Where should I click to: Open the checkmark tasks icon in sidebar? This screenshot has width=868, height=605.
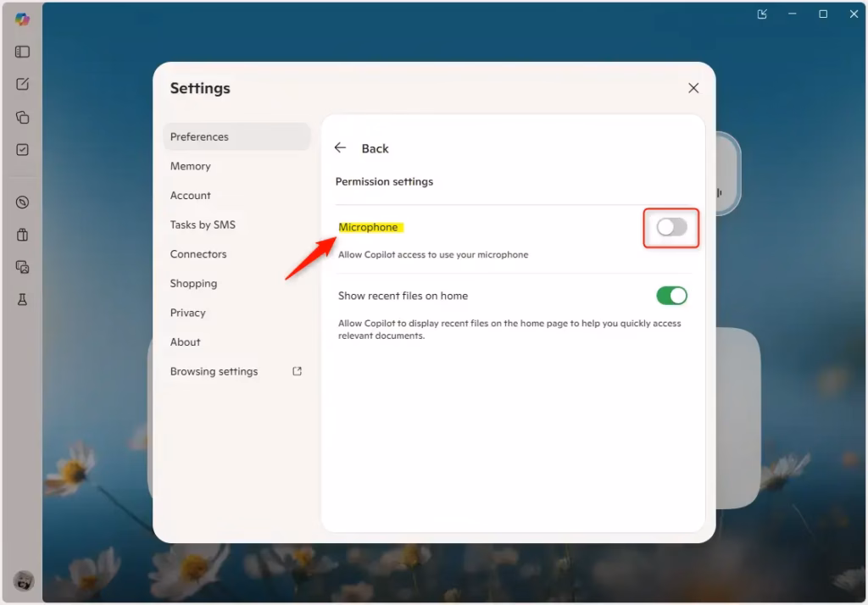[x=23, y=150]
